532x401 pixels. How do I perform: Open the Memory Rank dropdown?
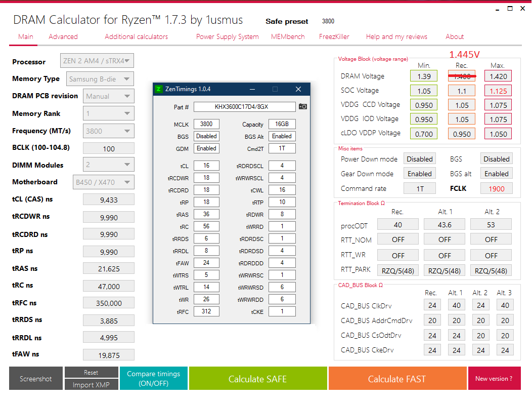[109, 113]
